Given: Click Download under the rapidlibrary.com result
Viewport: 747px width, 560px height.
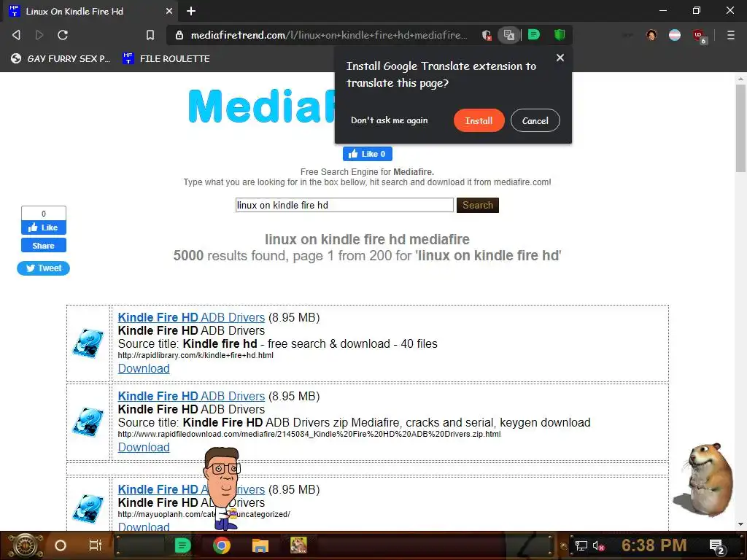Looking at the screenshot, I should [x=144, y=368].
